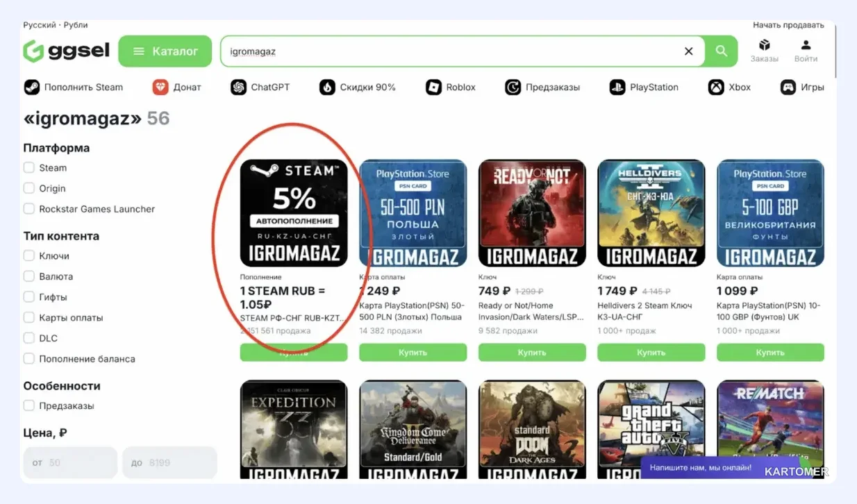Open the PlayStation 5-100 GBP card image
Image resolution: width=857 pixels, height=504 pixels.
pos(770,213)
